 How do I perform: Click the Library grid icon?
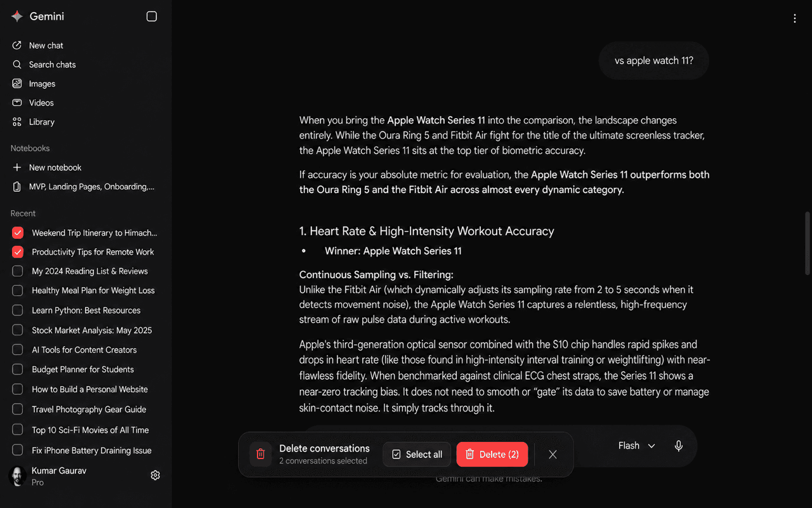click(x=17, y=122)
